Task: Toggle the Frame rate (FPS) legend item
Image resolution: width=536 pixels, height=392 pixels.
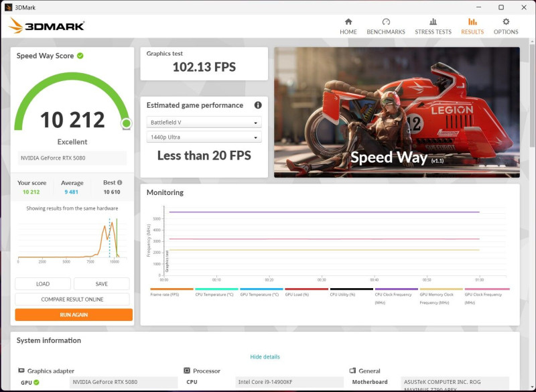Action: pos(172,293)
